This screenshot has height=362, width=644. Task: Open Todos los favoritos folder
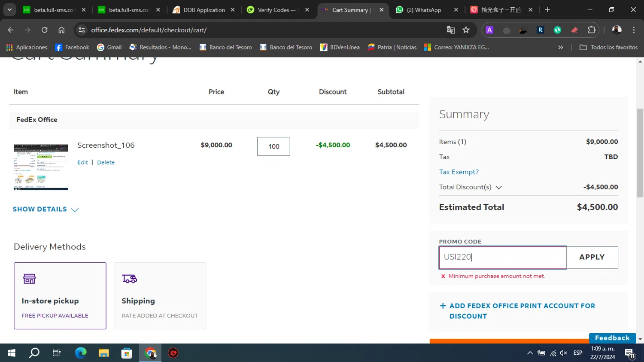608,47
